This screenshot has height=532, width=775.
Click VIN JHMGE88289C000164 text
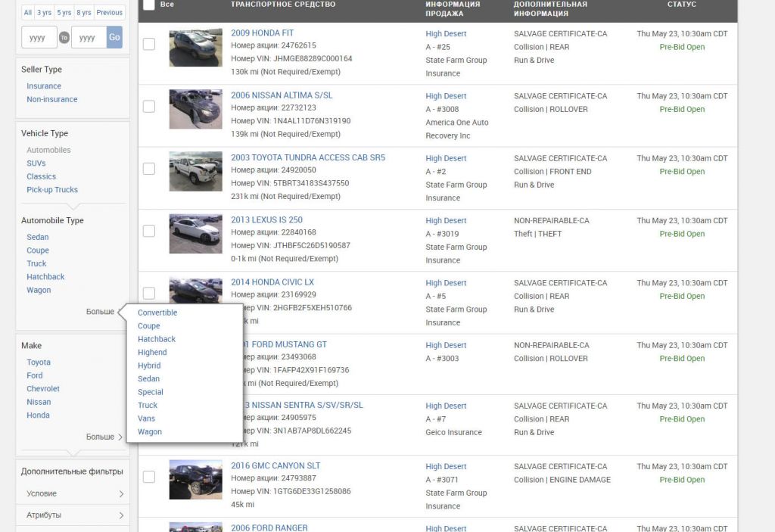pyautogui.click(x=291, y=58)
